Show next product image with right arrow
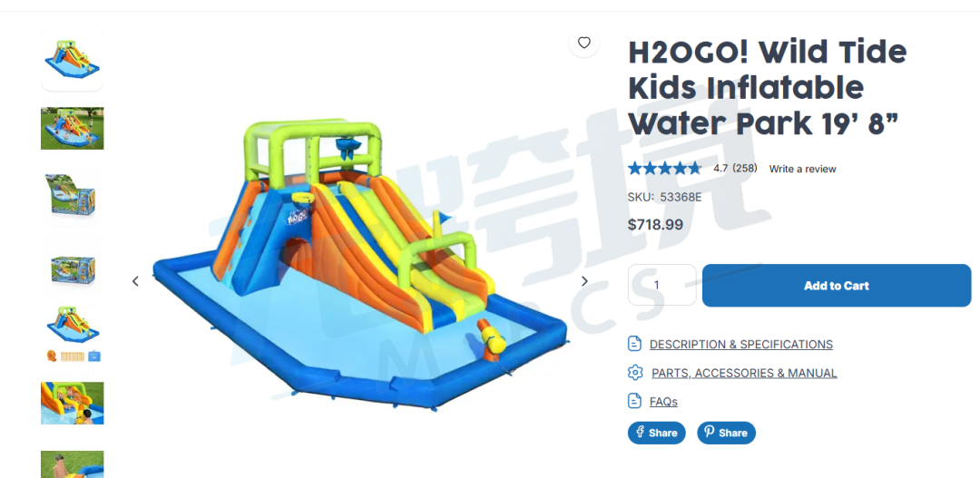Image resolution: width=980 pixels, height=478 pixels. click(584, 281)
